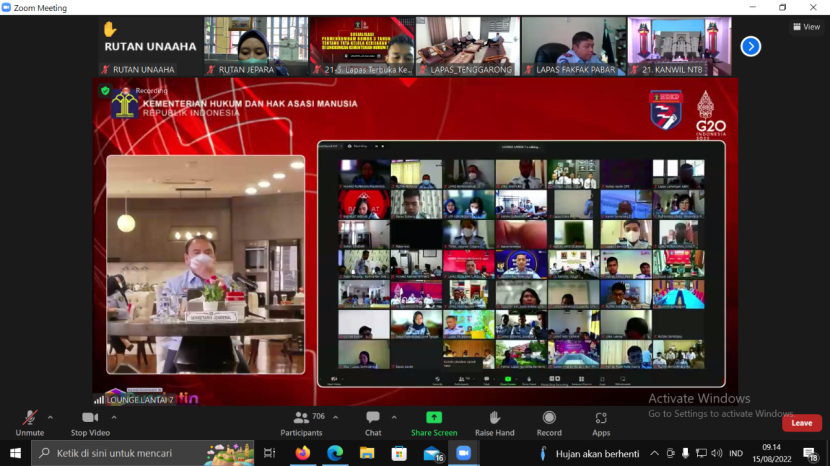
Task: Click the signal bars next to LOUNGE LANTAI 7
Action: tap(99, 400)
